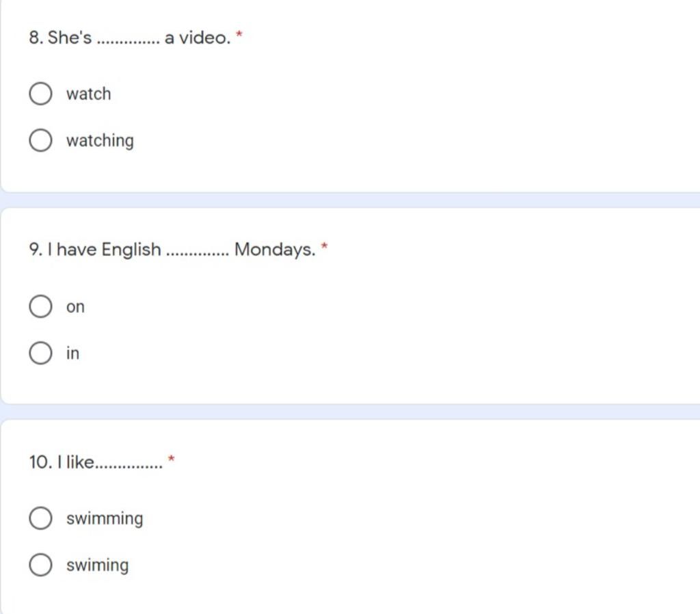Viewport: 700px width, 614px height.
Task: Click the 'watching' answer label text
Action: 100,141
